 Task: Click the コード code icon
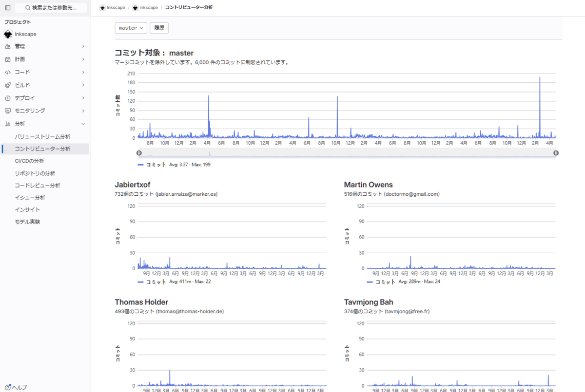7,72
